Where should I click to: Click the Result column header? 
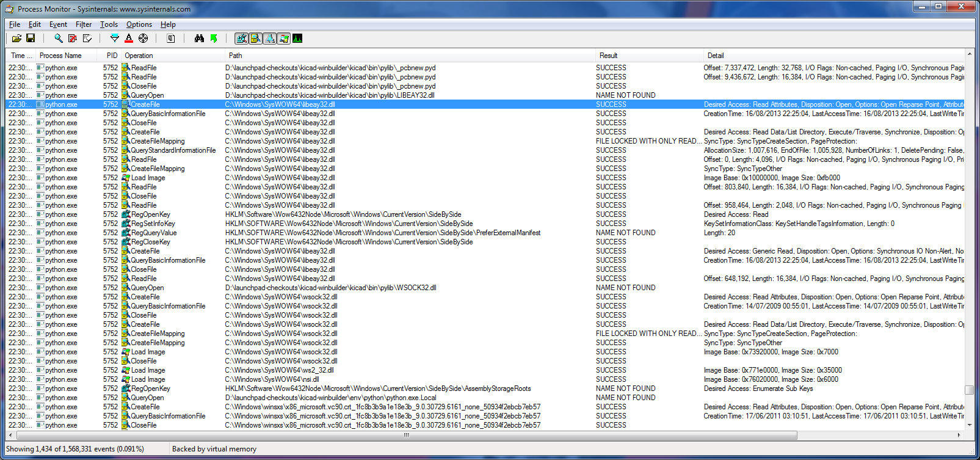coord(608,56)
